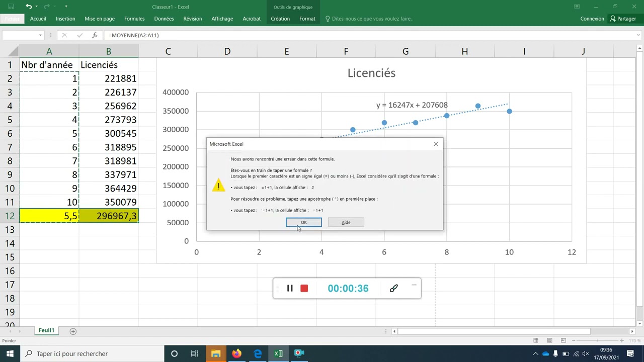The width and height of the screenshot is (644, 362).
Task: Open the Fichier tab
Action: point(12,19)
